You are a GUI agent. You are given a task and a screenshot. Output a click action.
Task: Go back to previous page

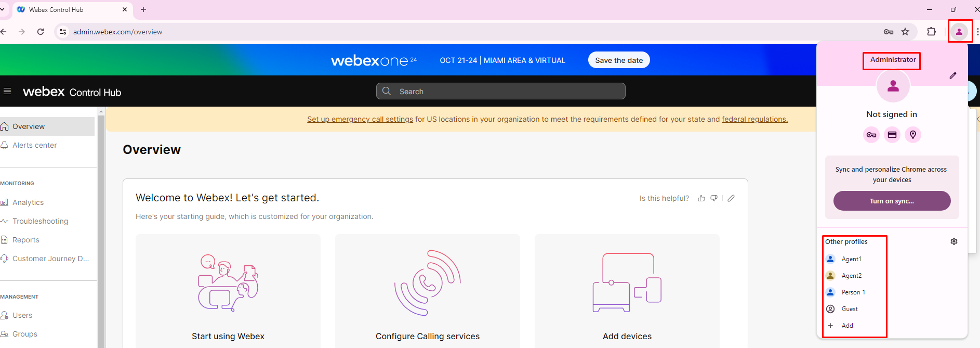4,32
